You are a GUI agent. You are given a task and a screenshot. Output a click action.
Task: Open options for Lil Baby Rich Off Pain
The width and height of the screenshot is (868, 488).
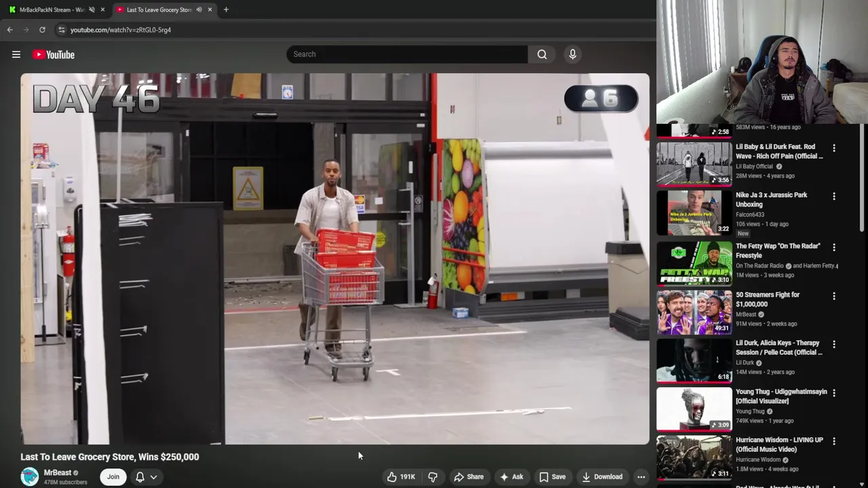pos(834,148)
